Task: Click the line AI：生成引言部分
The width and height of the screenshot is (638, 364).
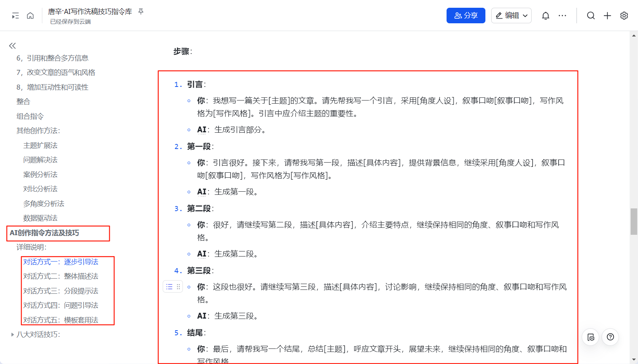Action: pyautogui.click(x=231, y=130)
